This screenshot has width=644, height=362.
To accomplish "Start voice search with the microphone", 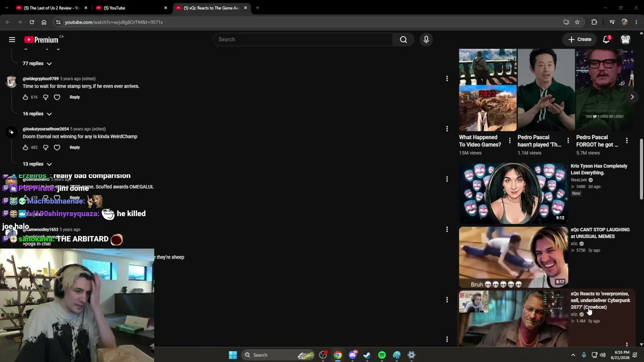I will [x=426, y=40].
